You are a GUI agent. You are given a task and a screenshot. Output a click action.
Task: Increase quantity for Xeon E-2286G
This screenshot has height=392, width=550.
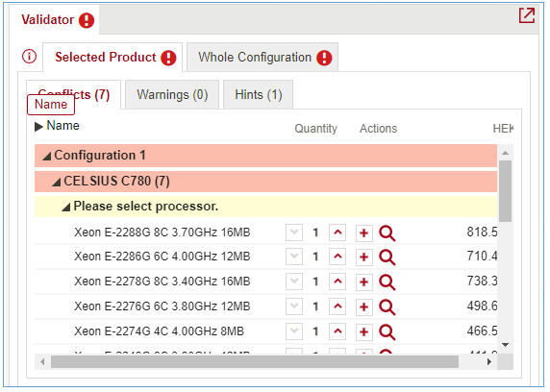tap(337, 257)
